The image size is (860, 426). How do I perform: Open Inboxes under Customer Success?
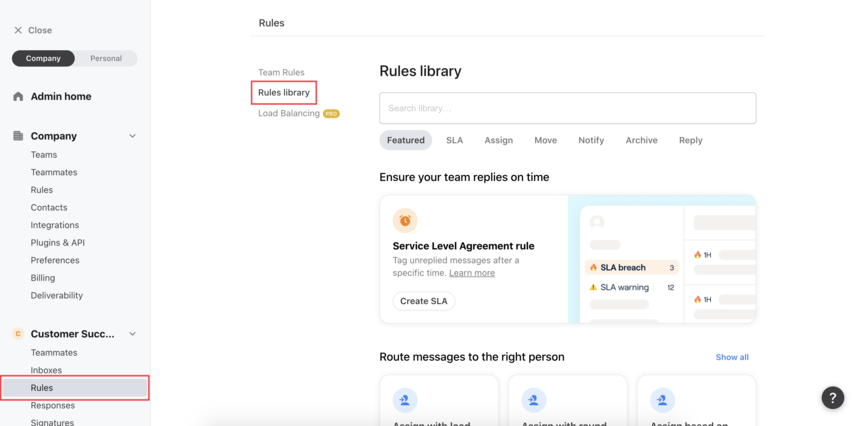click(x=46, y=370)
